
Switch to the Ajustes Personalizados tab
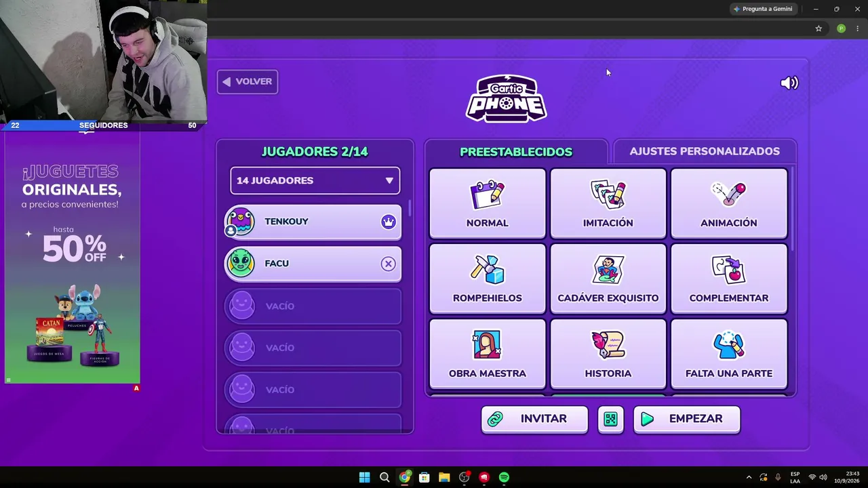705,151
